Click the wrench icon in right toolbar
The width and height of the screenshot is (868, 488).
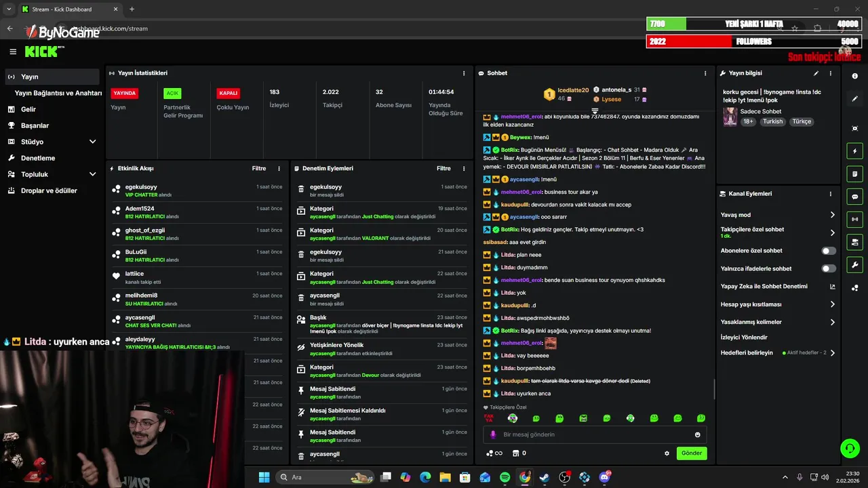click(x=854, y=265)
